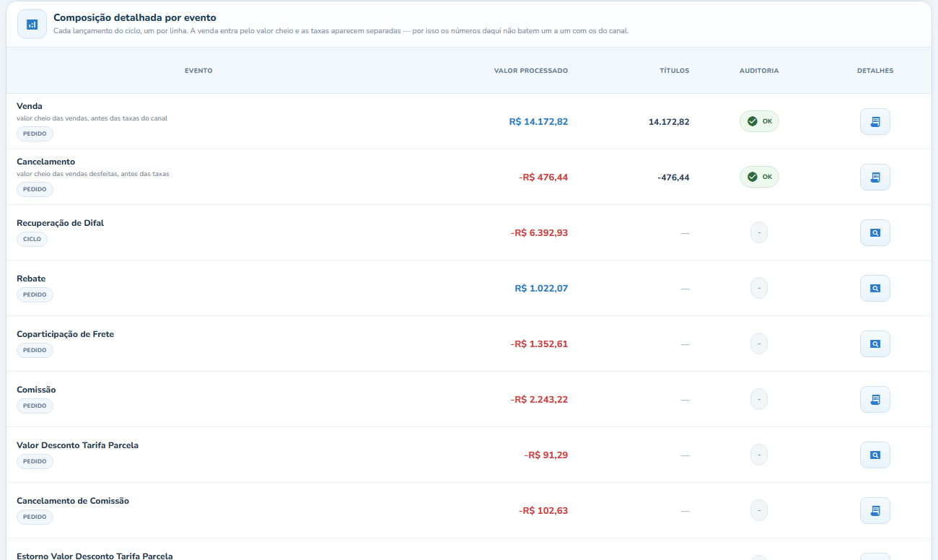Screen dimensions: 938x560
Task: Open details for the Cancelamento row
Action: point(875,177)
